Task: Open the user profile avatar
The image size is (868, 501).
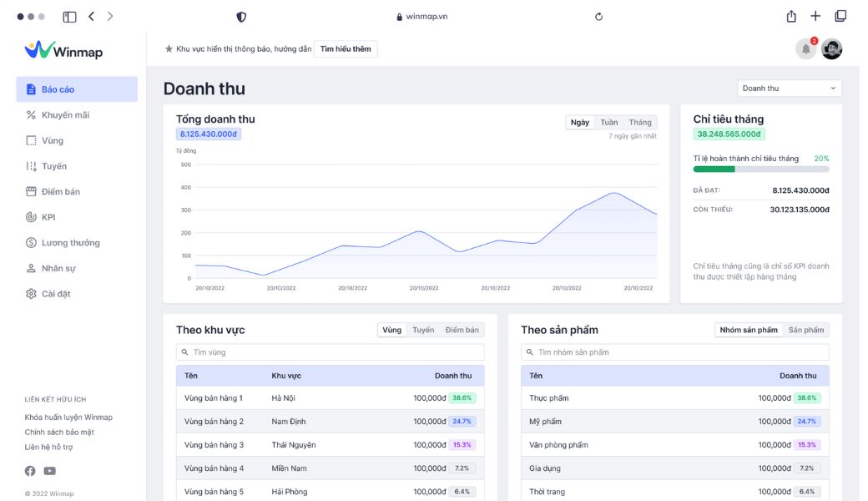Action: point(831,49)
